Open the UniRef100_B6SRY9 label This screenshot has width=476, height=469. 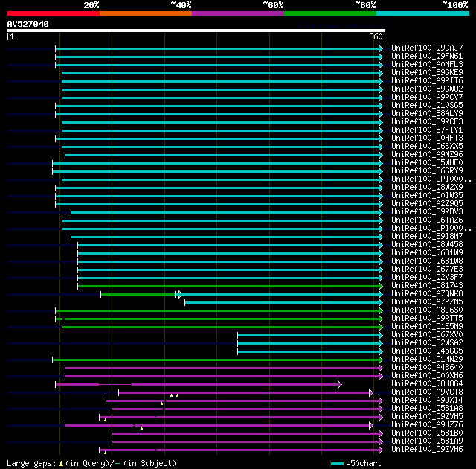pos(427,171)
